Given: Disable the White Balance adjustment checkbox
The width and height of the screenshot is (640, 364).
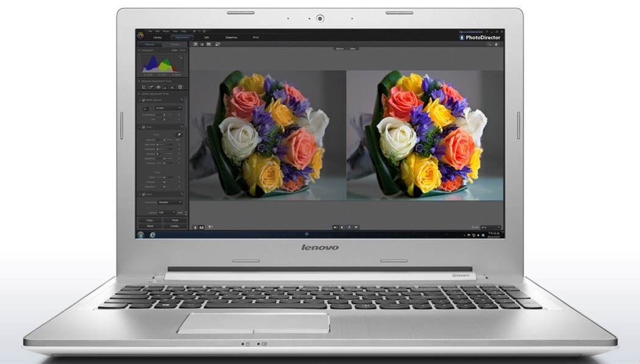Looking at the screenshot, I should click(x=143, y=100).
